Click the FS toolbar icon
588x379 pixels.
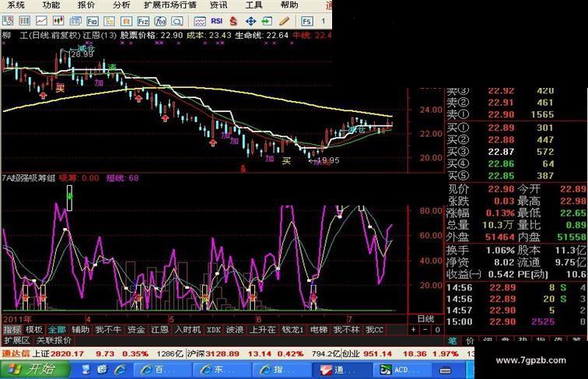pos(306,21)
